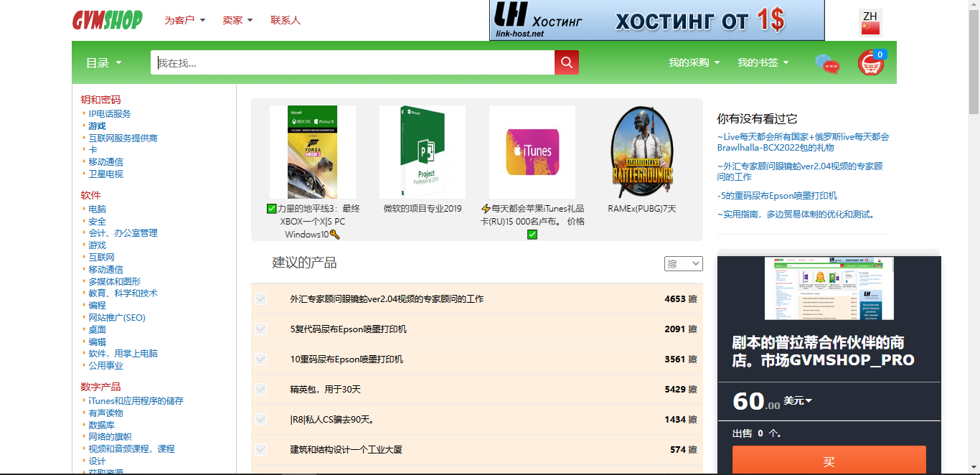
Task: Open the 10重码尿布Epson喷墨打印机 link
Action: 347,359
